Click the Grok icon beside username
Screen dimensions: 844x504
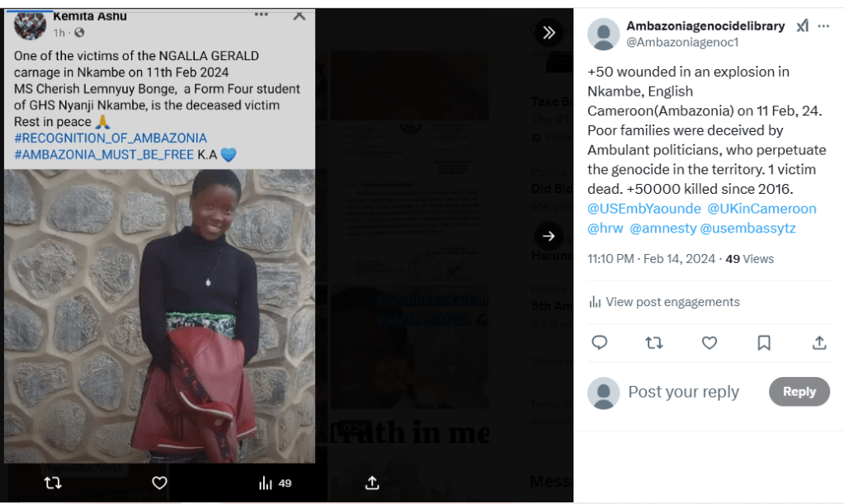pos(802,26)
